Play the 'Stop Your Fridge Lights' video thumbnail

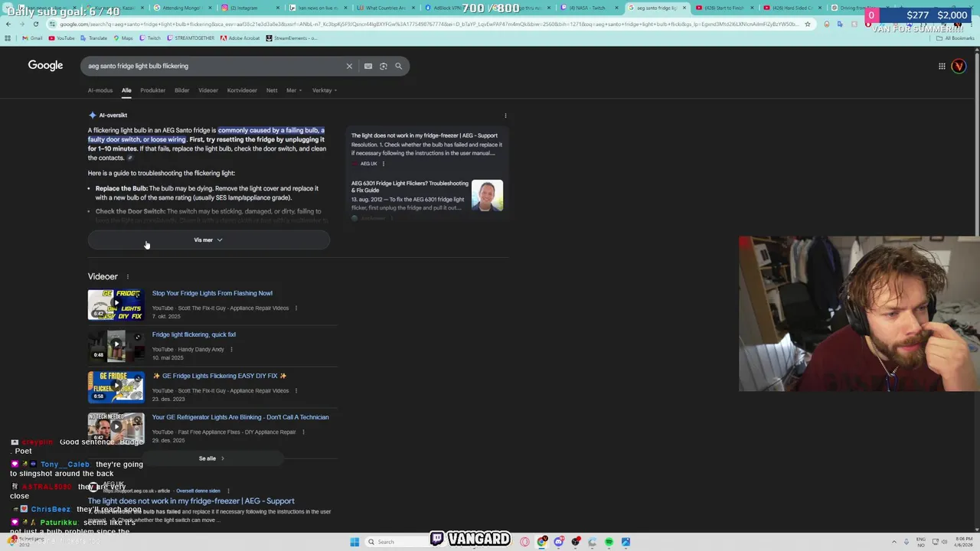[x=116, y=305]
